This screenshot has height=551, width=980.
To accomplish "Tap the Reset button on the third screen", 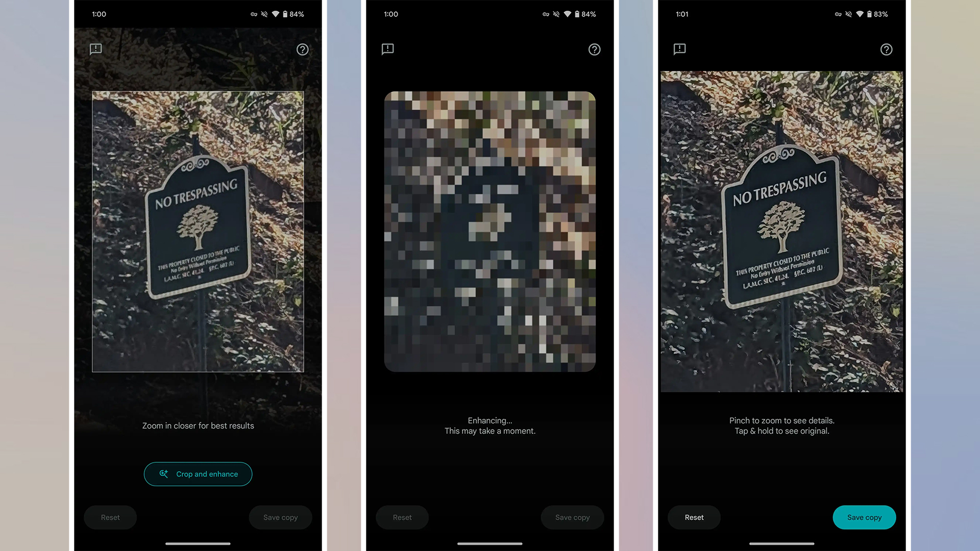I will click(694, 517).
